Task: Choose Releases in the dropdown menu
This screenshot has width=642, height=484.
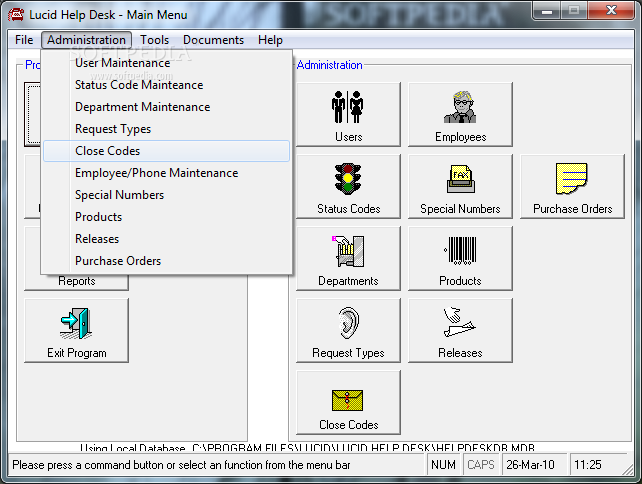Action: coord(166,239)
